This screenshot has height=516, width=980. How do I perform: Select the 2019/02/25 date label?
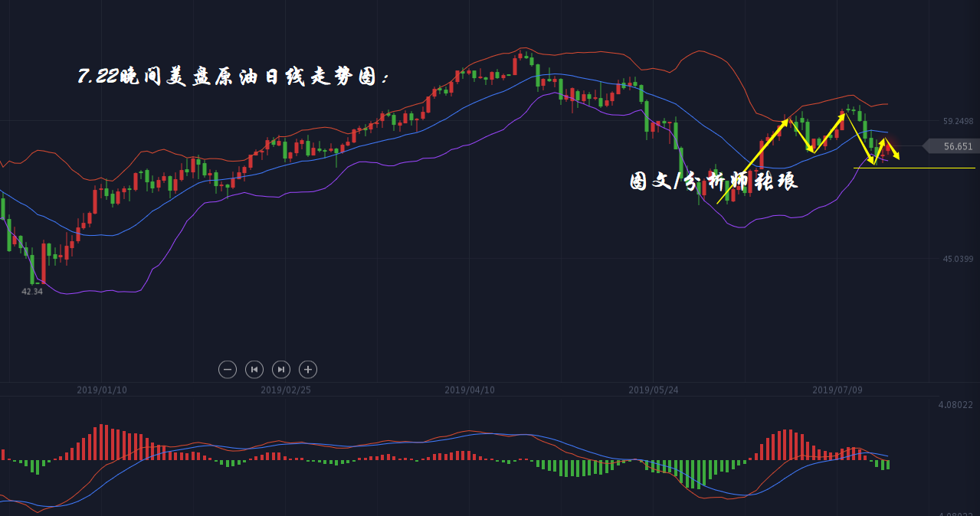click(x=286, y=390)
